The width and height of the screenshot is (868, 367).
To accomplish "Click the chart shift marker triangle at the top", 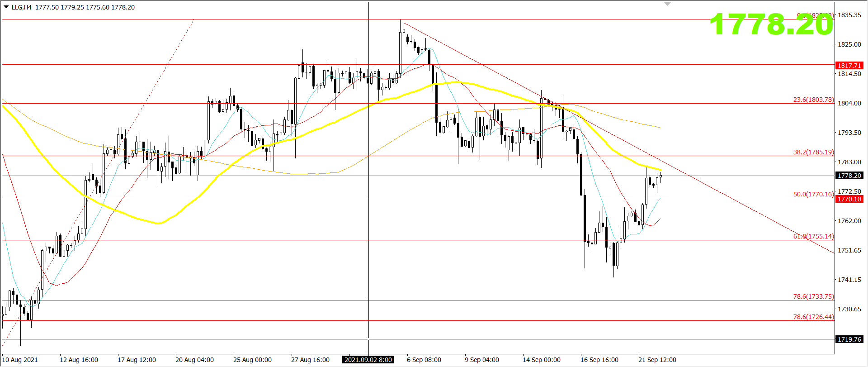I will 668,4.
